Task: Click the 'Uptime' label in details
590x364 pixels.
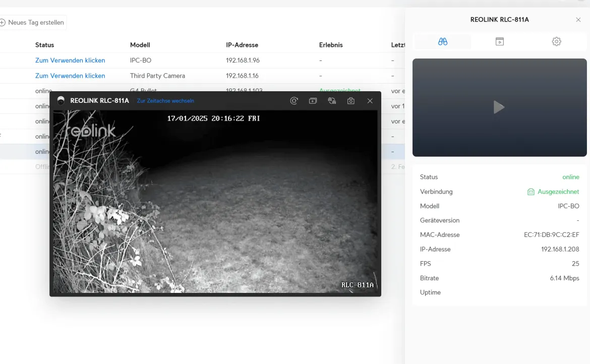Action: (x=430, y=292)
